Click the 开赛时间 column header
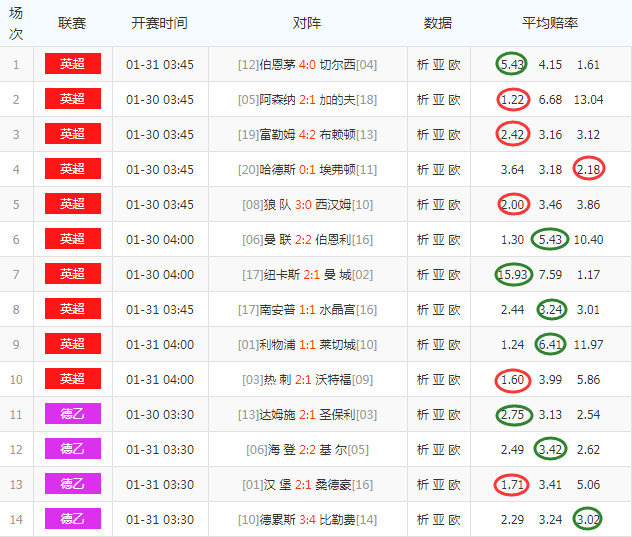The height and width of the screenshot is (537, 632). click(x=160, y=23)
